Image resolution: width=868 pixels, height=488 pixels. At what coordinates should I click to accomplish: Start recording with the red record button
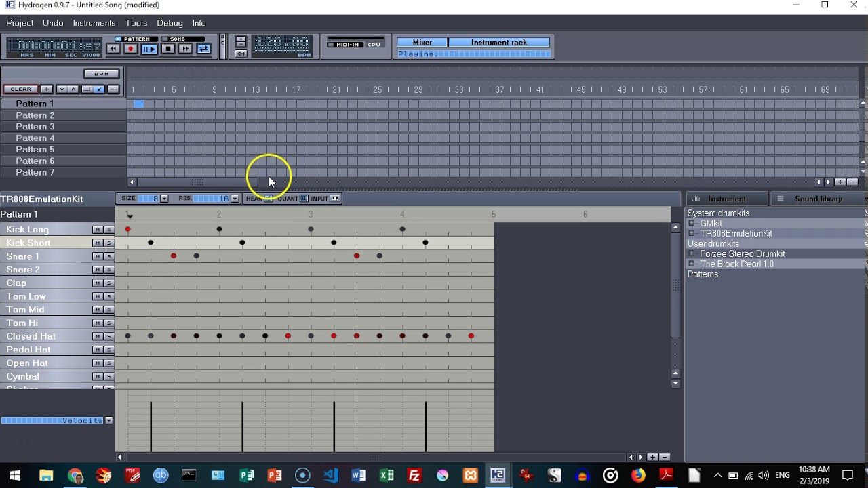pos(131,49)
